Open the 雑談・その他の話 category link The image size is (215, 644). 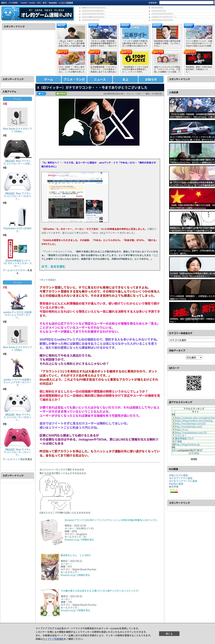(154, 94)
